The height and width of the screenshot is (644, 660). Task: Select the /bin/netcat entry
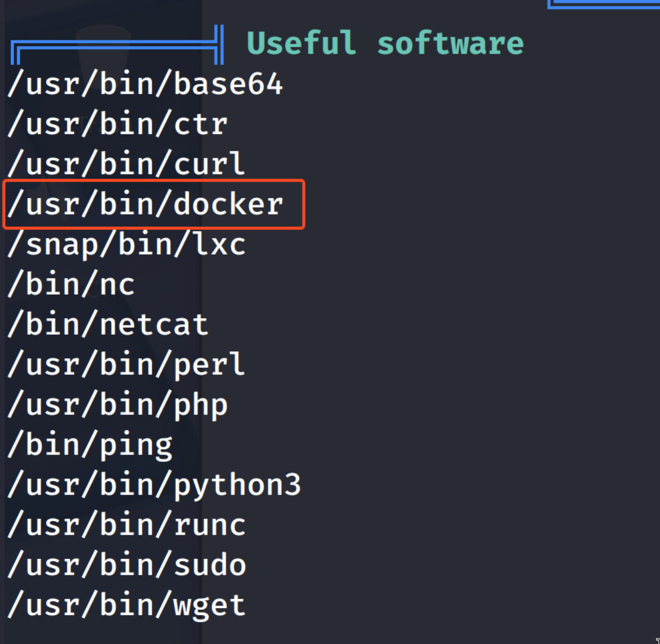(x=108, y=325)
